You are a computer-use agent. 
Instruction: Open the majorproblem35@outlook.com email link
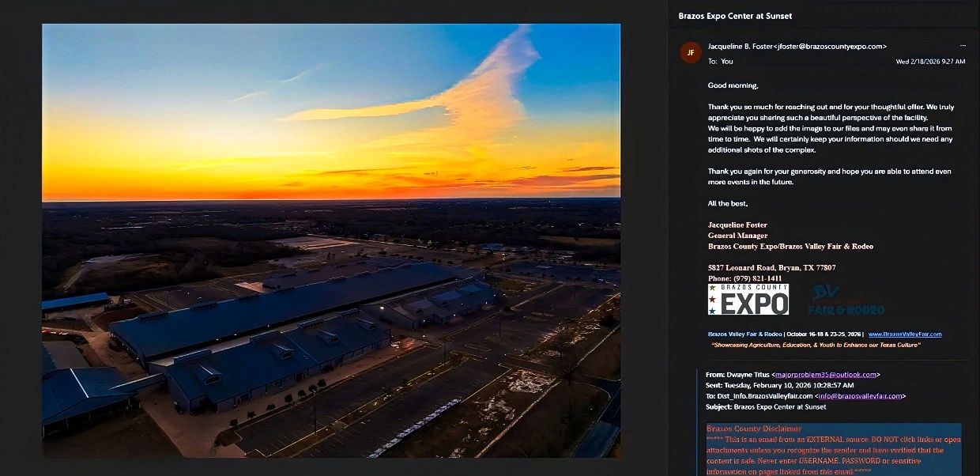pos(824,374)
